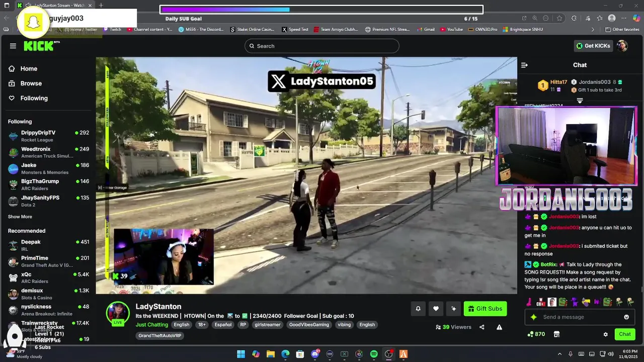Open DrippyDripTV channel
The width and height of the screenshot is (644, 362).
point(48,136)
